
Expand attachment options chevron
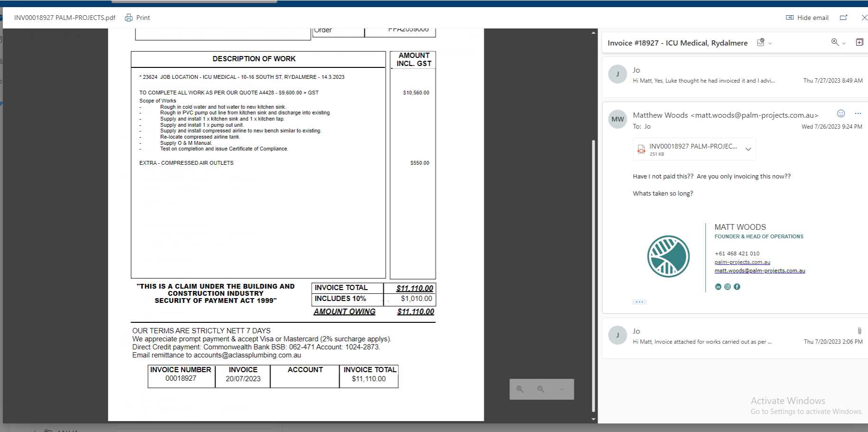coord(748,149)
